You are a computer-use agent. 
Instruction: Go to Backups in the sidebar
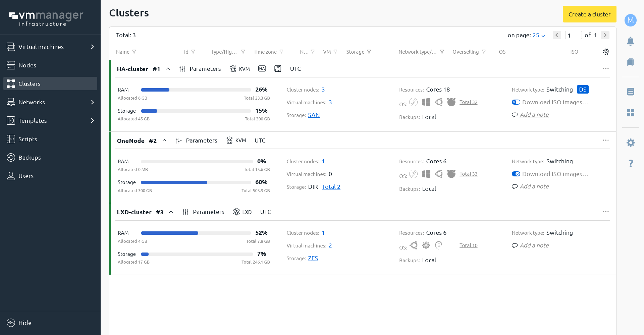tap(30, 158)
